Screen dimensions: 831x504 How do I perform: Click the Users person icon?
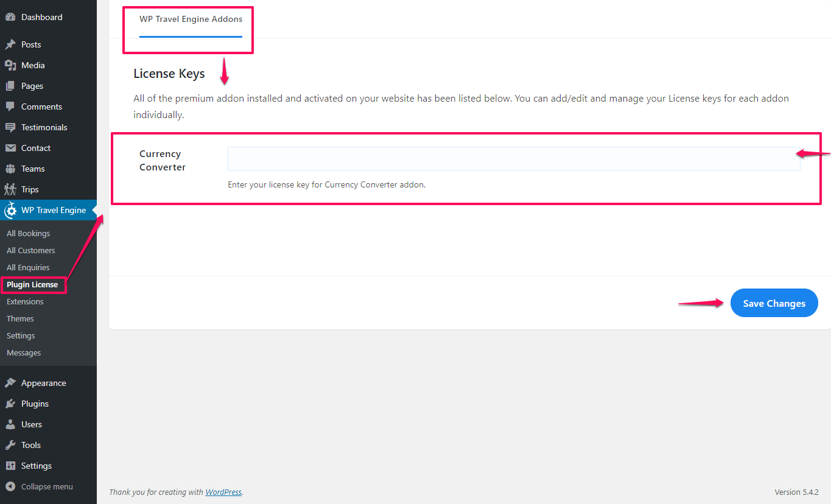tap(10, 424)
